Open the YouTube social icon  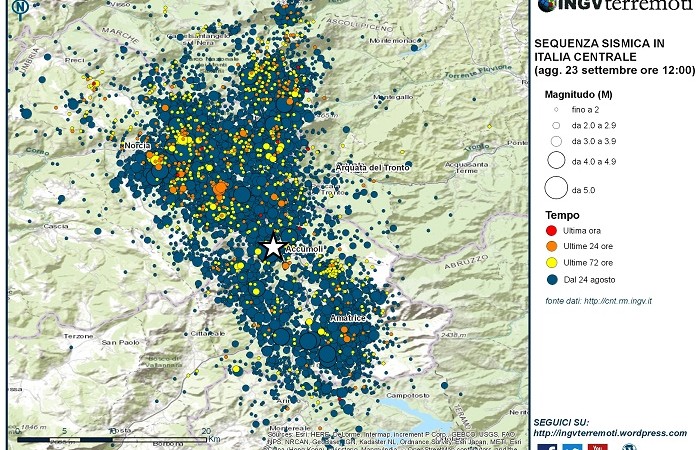598,446
